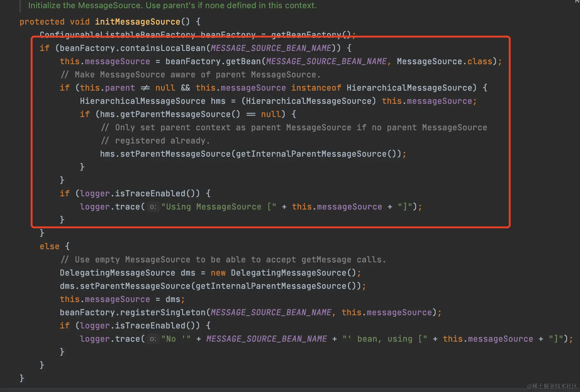580x392 pixels.
Task: Click MESSAGE_SOURCE_BEAN_NAME inside registerSingleton call
Action: point(271,312)
